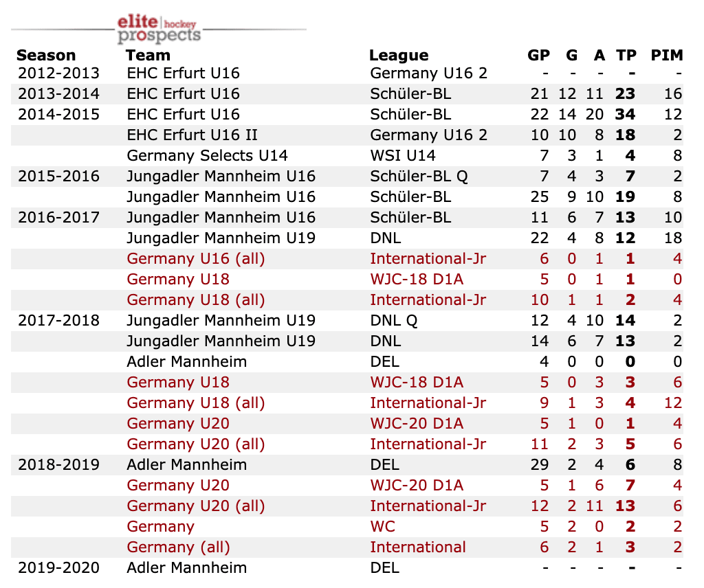Click the WJC-18 D1A league in 2016-2017
The width and height of the screenshot is (704, 588).
pos(417,279)
